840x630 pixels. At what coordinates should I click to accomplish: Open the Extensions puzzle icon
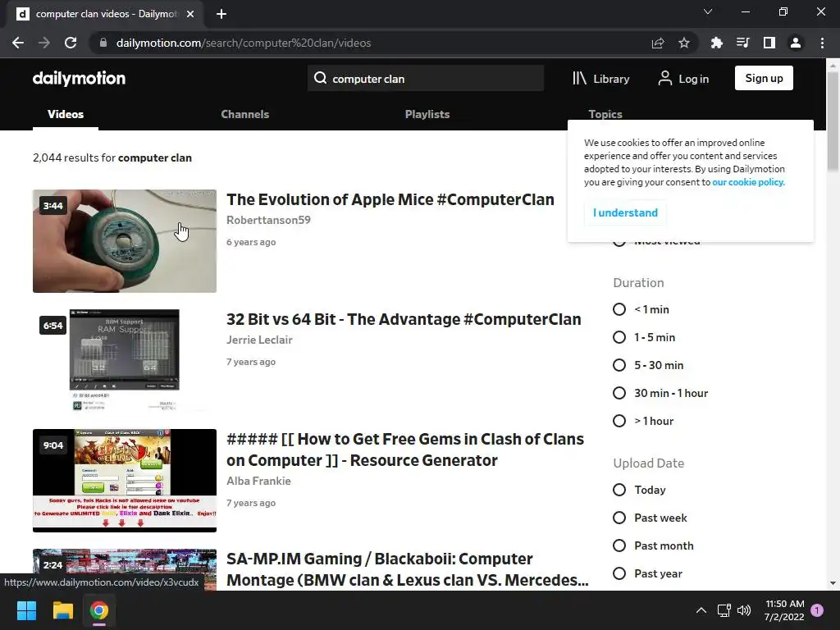716,43
